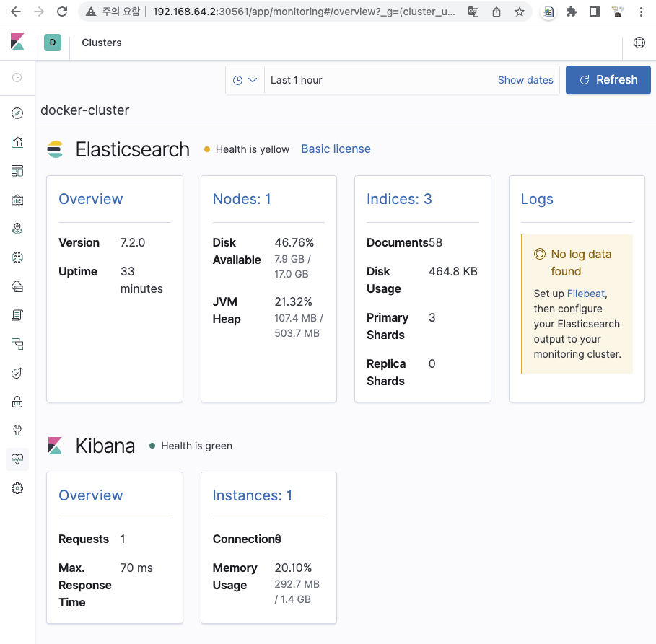
Task: Open the date quick menu dropdown
Action: [x=245, y=80]
